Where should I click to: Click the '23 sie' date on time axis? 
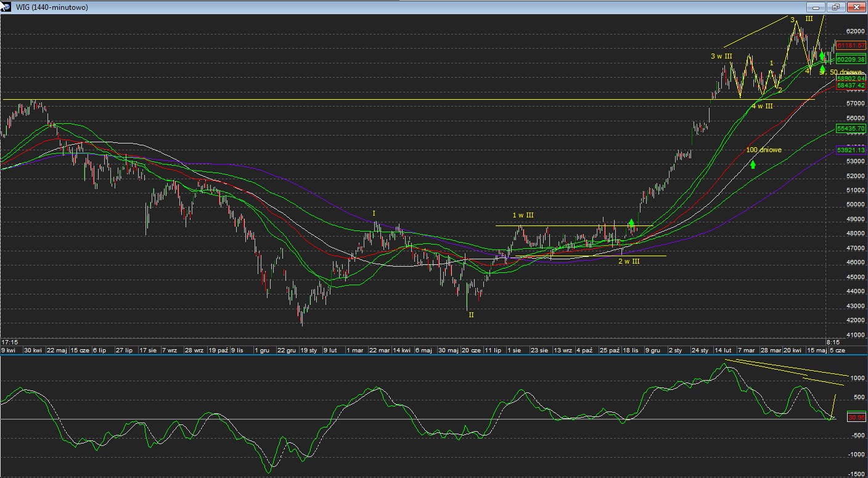coord(539,350)
